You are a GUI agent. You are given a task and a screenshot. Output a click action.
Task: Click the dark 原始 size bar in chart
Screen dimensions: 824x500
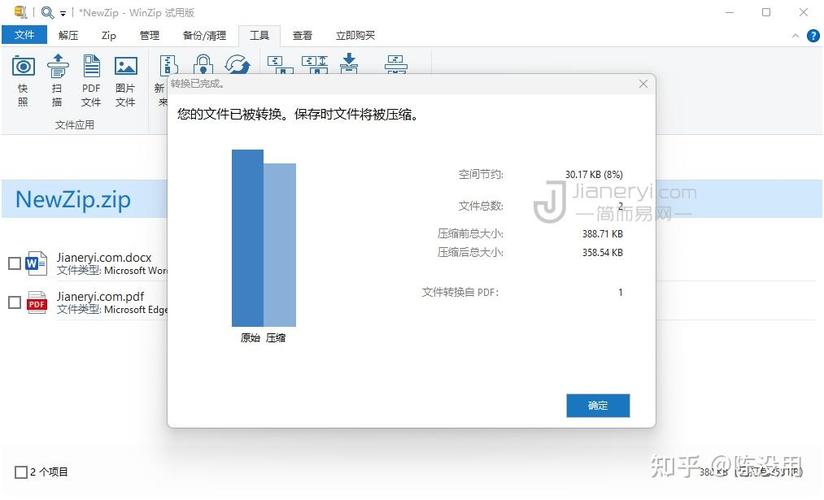(248, 238)
